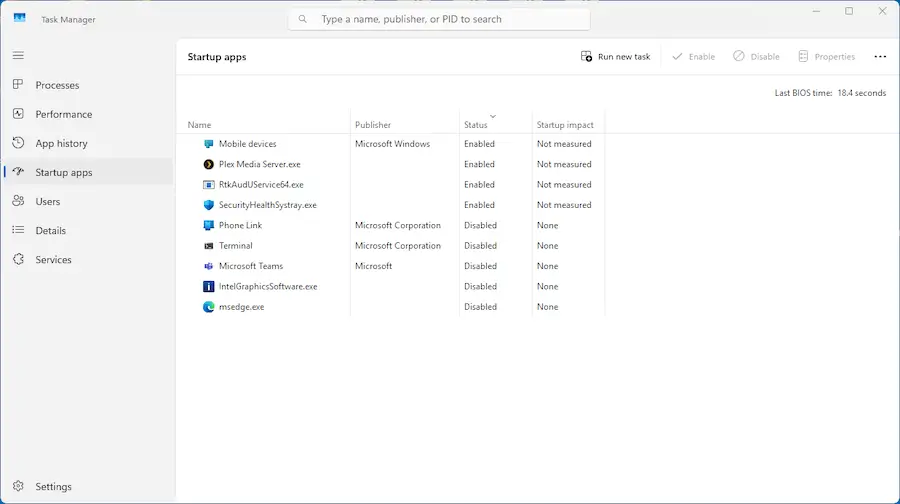900x504 pixels.
Task: Open the Properties button
Action: click(x=827, y=56)
